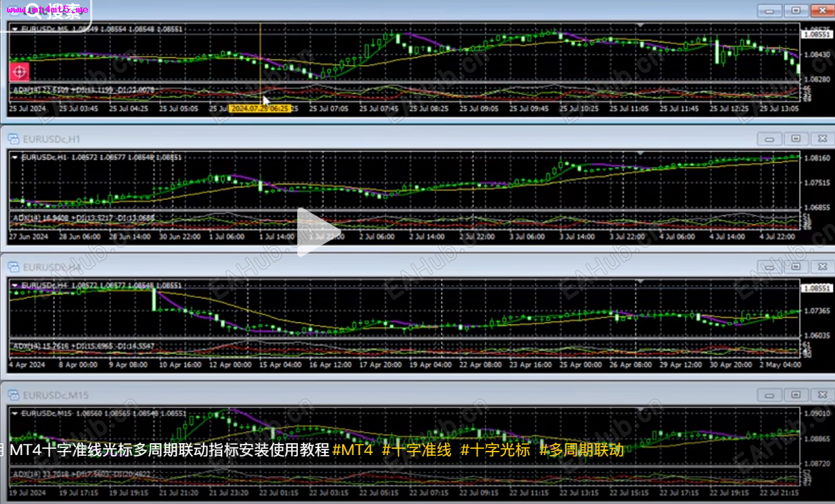Click the EURUSDc,H1 window title icon

(x=13, y=139)
